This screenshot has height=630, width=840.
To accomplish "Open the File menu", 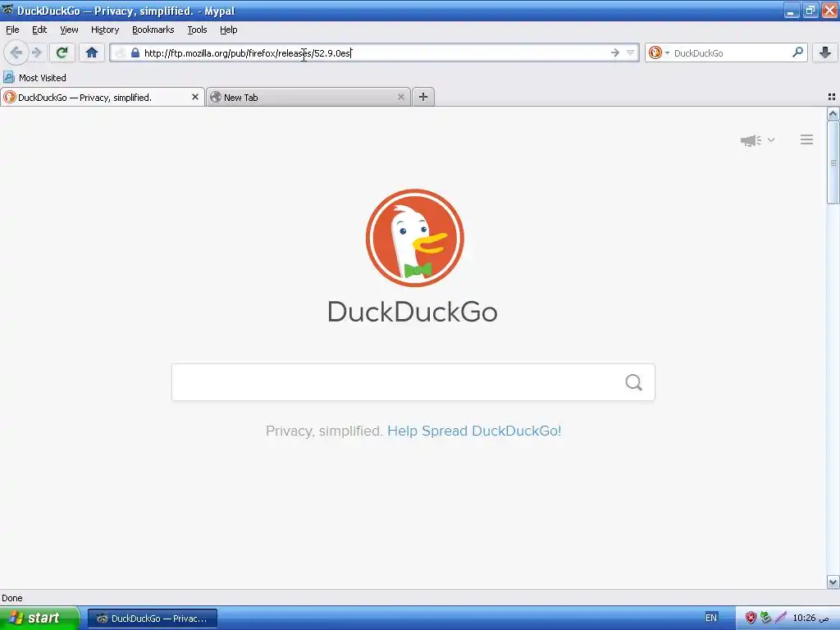I will (x=12, y=30).
